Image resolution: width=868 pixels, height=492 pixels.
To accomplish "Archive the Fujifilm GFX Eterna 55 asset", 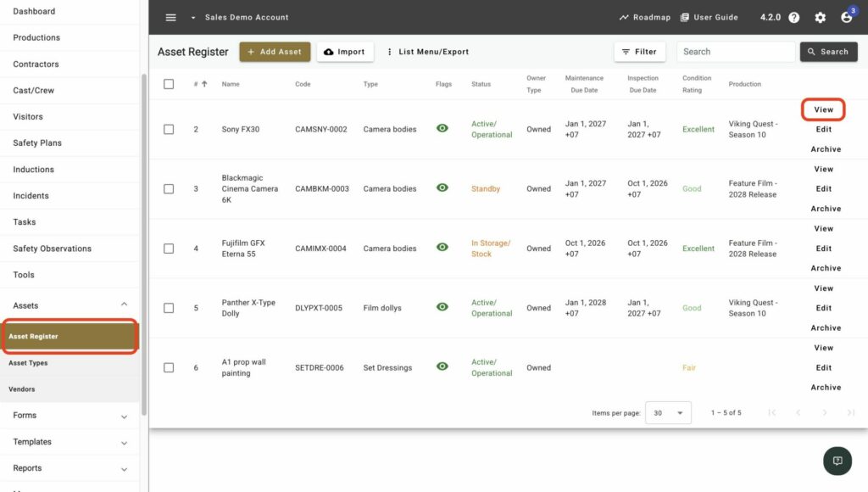I will click(x=826, y=268).
